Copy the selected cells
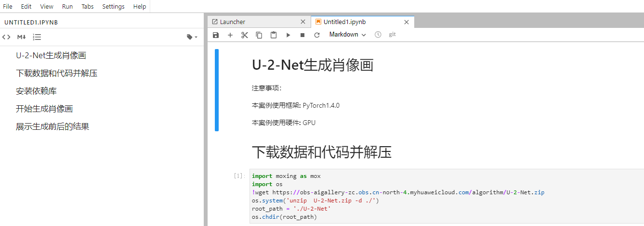Screen dimensions: 644x226 click(x=259, y=35)
